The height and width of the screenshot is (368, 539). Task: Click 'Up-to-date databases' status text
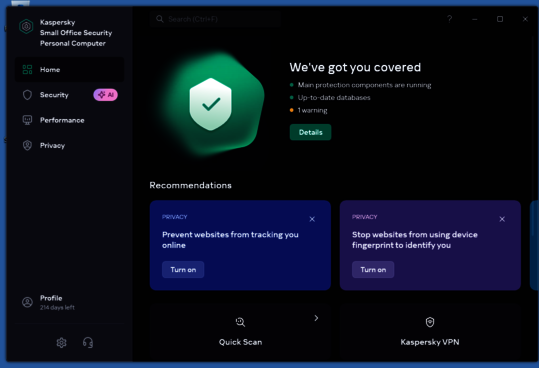coord(334,98)
